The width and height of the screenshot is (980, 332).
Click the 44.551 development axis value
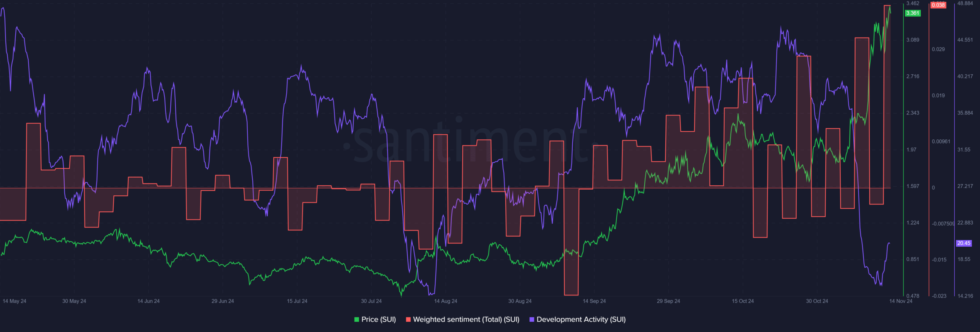[x=965, y=40]
